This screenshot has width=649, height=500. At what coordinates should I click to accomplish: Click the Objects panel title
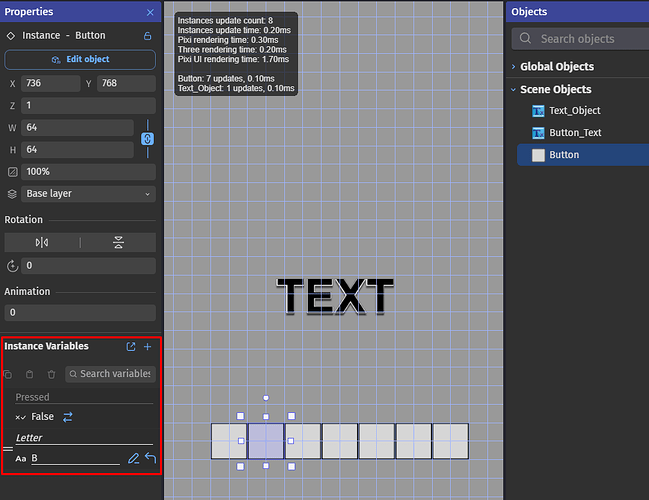point(529,12)
